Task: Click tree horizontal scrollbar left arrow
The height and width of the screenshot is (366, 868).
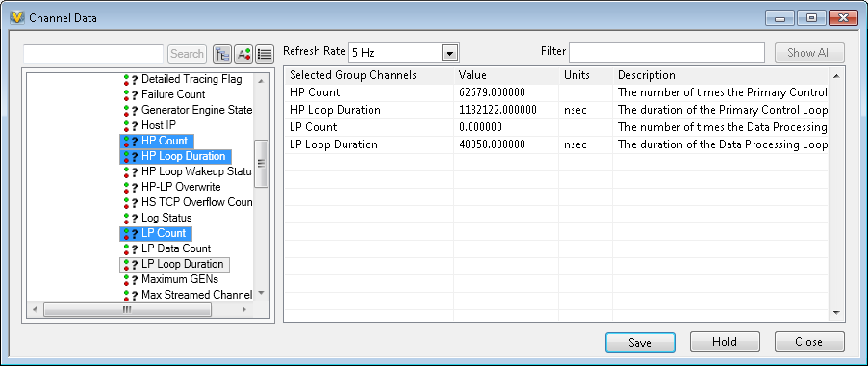Action: pos(35,309)
